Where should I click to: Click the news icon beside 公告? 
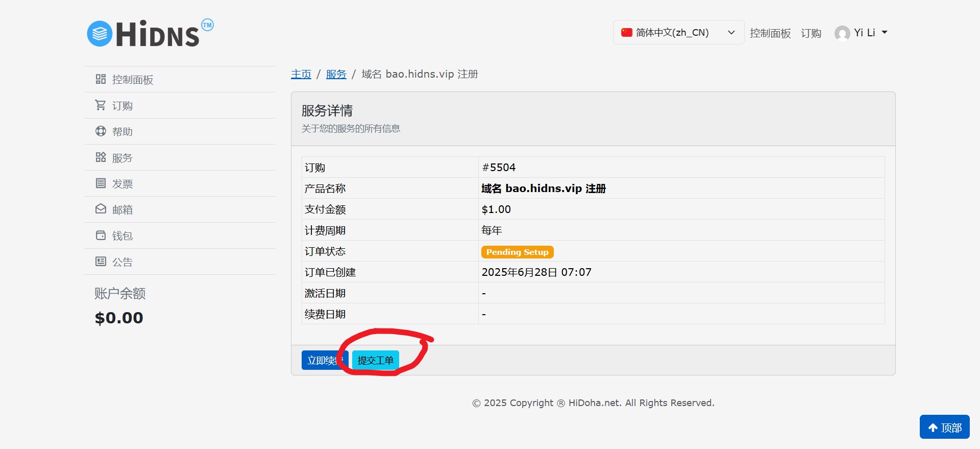point(101,262)
